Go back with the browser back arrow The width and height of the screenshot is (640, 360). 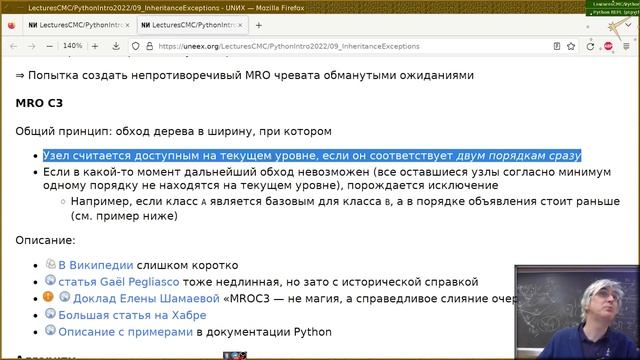[14, 46]
